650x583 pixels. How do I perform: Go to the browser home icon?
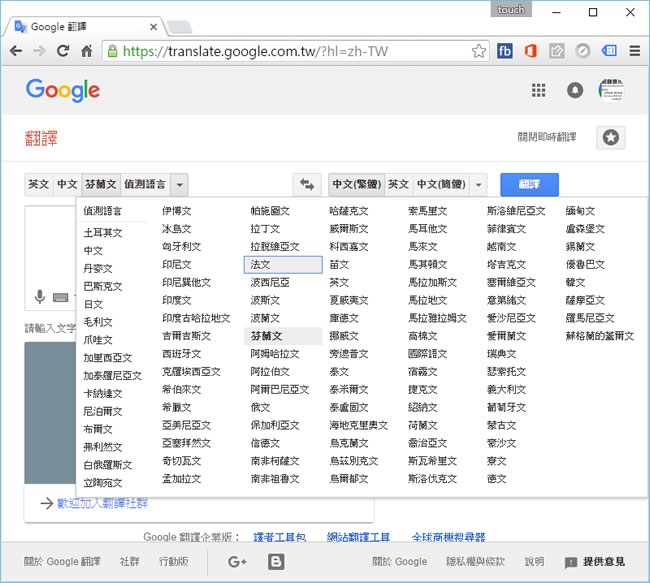86,51
